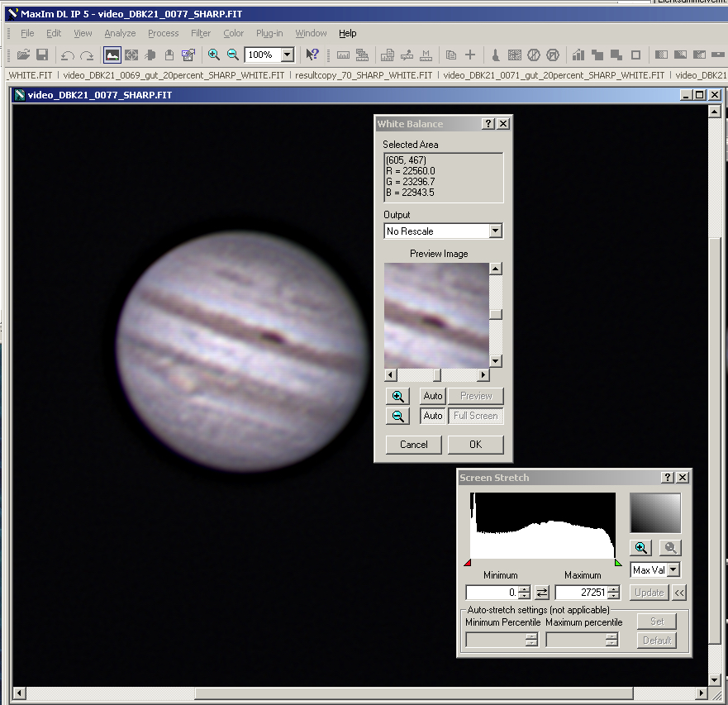Open the Process menu

pyautogui.click(x=163, y=33)
